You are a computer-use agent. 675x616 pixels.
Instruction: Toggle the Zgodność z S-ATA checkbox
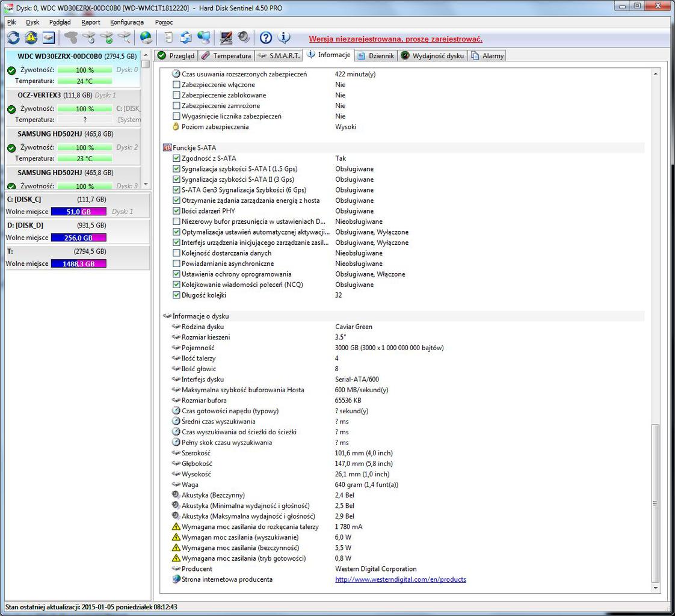(x=176, y=158)
